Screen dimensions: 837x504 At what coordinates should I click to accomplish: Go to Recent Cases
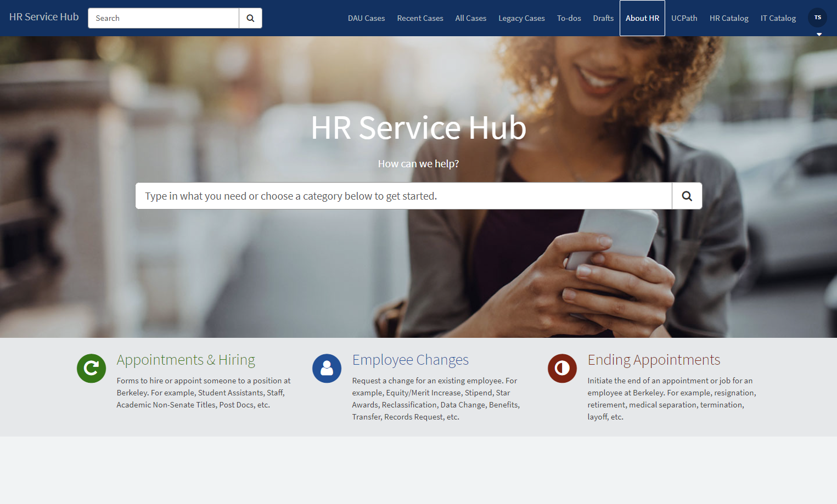click(x=420, y=18)
